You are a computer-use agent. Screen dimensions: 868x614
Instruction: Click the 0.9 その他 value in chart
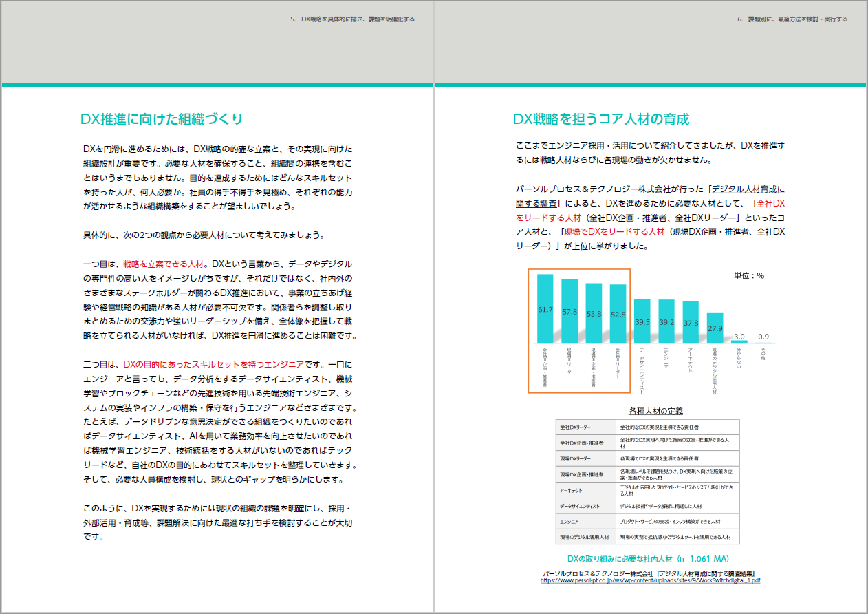click(x=763, y=337)
